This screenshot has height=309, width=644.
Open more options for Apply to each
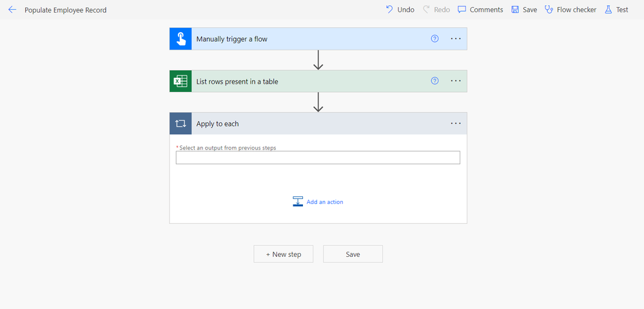[456, 124]
